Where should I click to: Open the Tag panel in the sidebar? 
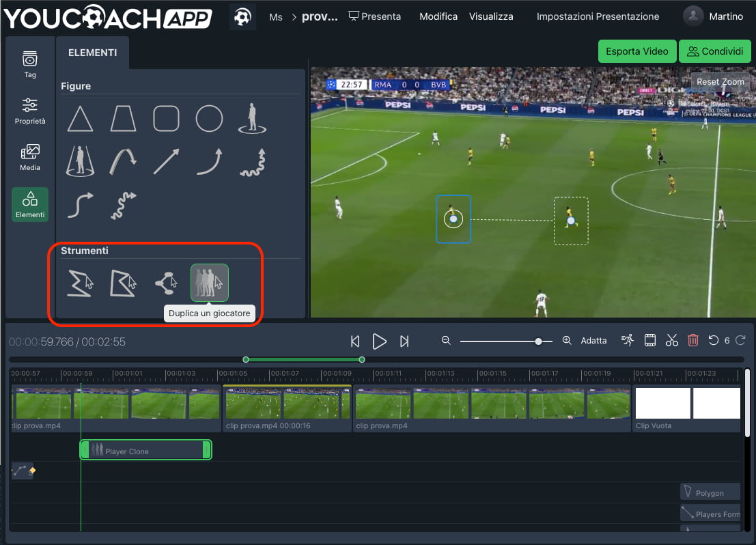pos(29,64)
